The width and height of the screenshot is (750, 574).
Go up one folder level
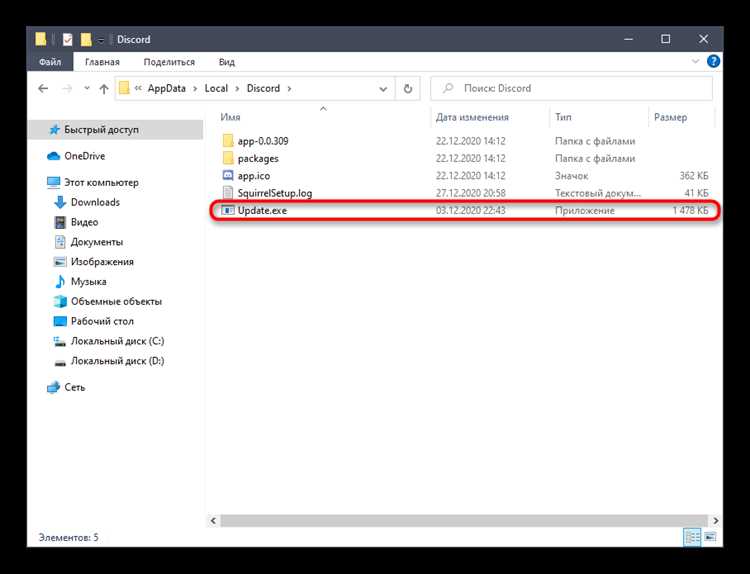104,88
